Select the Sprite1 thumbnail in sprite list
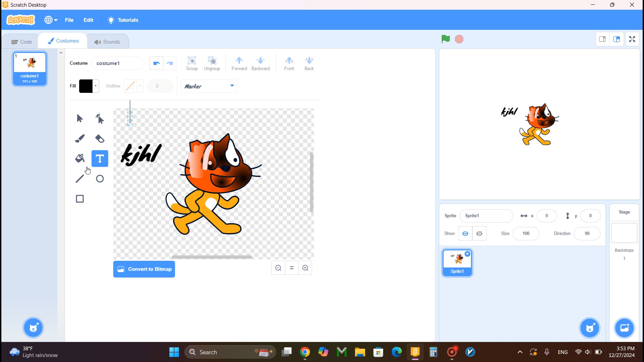Image resolution: width=644 pixels, height=362 pixels. point(457,263)
